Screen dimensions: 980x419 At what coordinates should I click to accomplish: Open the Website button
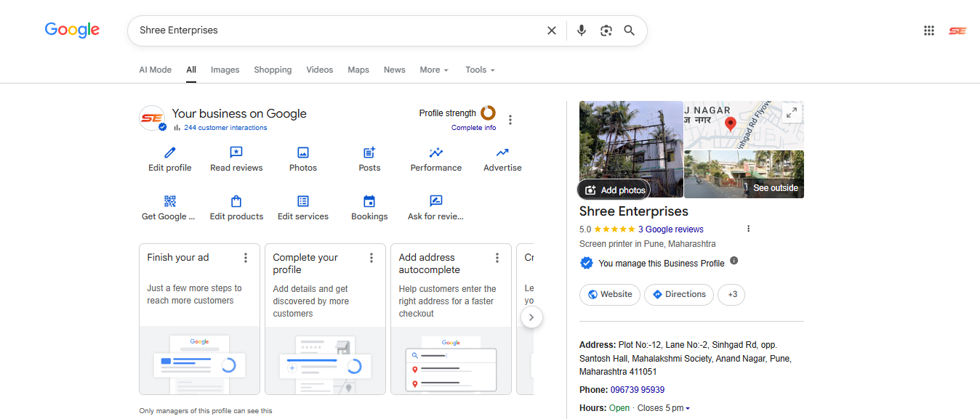(610, 294)
